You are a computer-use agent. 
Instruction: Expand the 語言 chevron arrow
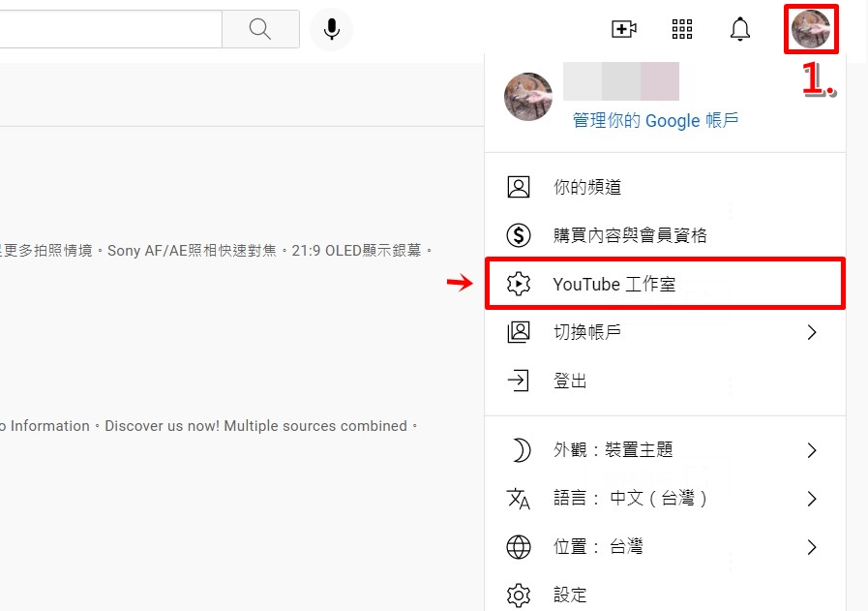(x=812, y=499)
